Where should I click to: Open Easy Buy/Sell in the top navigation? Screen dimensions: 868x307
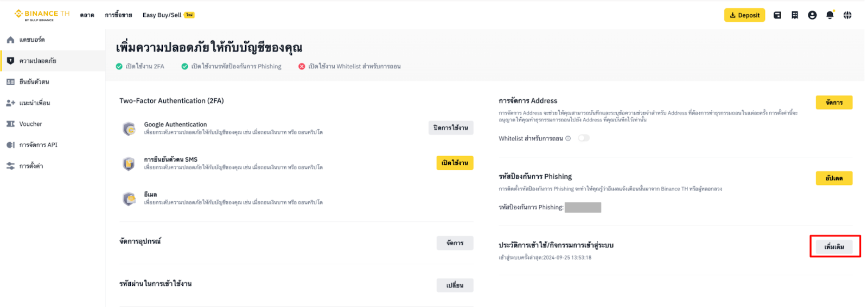pos(162,15)
